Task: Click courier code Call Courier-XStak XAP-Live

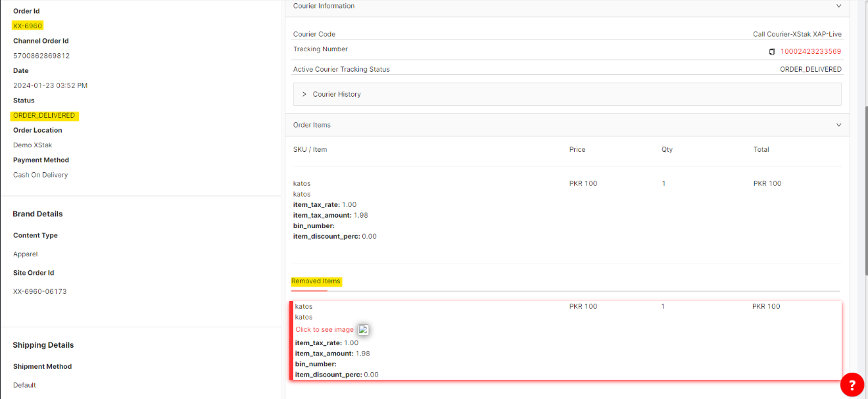Action: click(x=797, y=34)
